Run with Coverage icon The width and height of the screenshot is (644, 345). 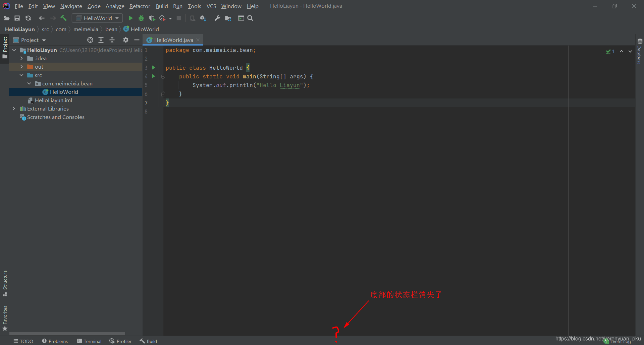pos(152,18)
